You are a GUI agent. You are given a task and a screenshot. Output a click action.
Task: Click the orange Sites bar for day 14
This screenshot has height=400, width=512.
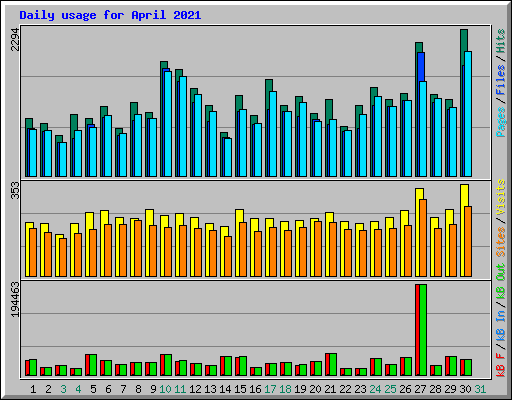point(228,256)
